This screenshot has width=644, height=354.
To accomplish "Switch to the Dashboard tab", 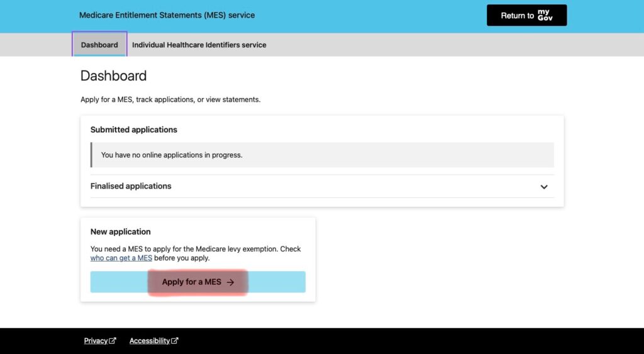I will point(99,45).
